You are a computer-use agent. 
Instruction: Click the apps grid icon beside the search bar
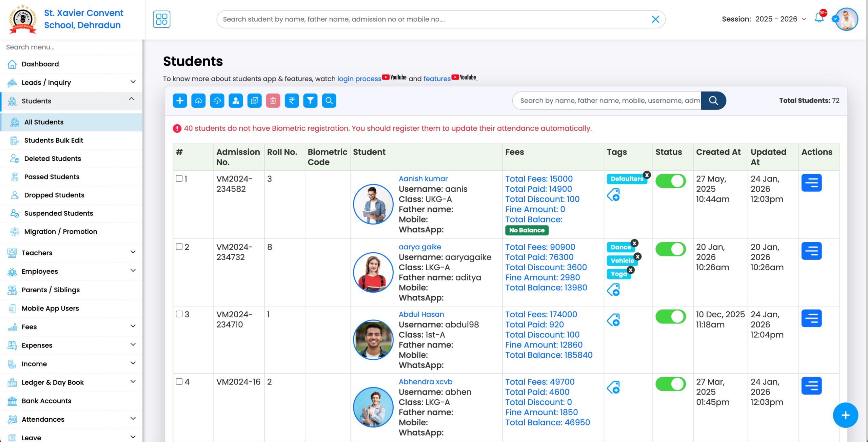point(161,19)
